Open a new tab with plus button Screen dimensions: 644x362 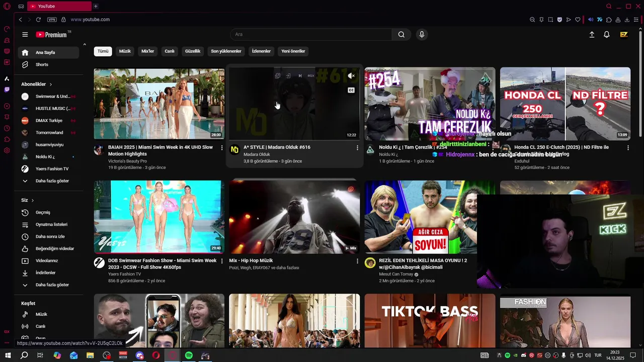click(x=96, y=6)
